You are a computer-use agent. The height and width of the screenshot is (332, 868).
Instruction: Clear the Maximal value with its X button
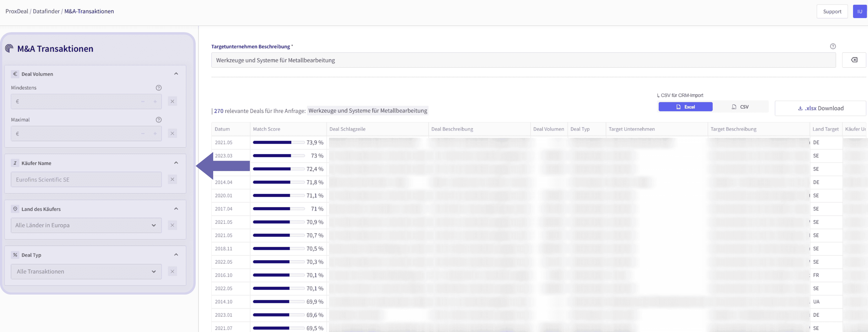[x=172, y=133]
